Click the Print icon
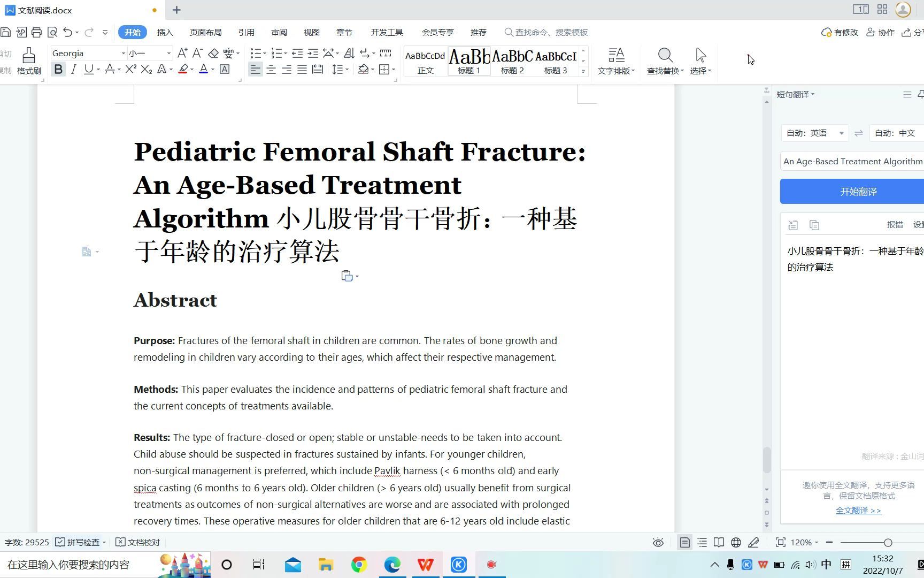 (36, 32)
